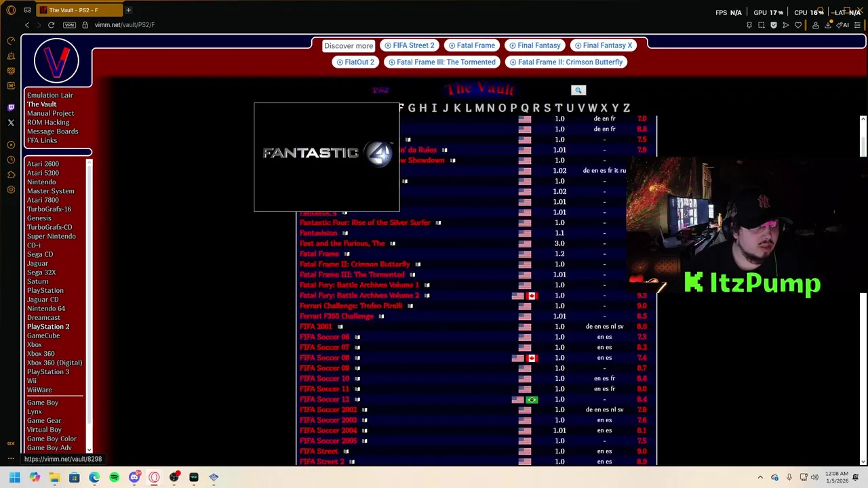This screenshot has height=488, width=868.
Task: Select Xbox 360 (Digital) in the console list
Action: (x=54, y=363)
